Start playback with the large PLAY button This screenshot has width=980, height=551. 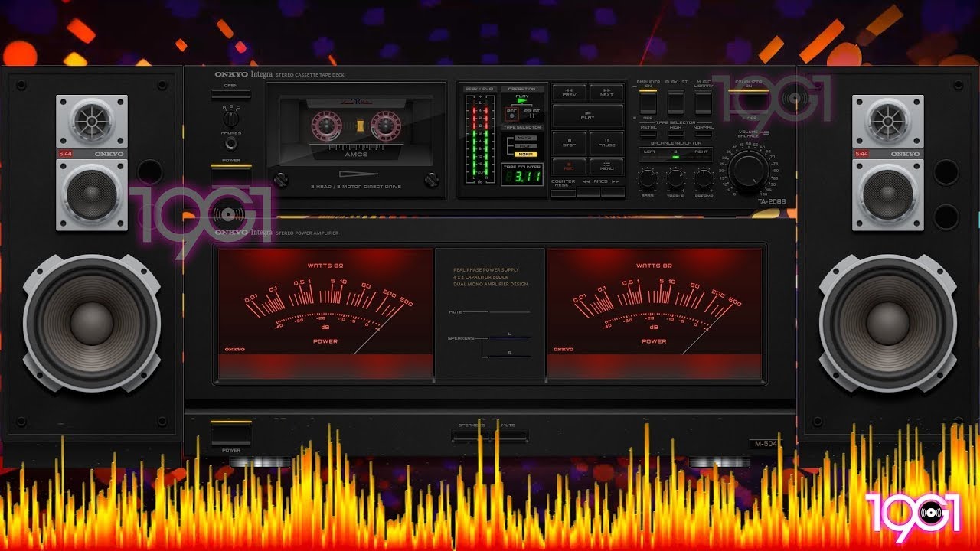point(588,116)
